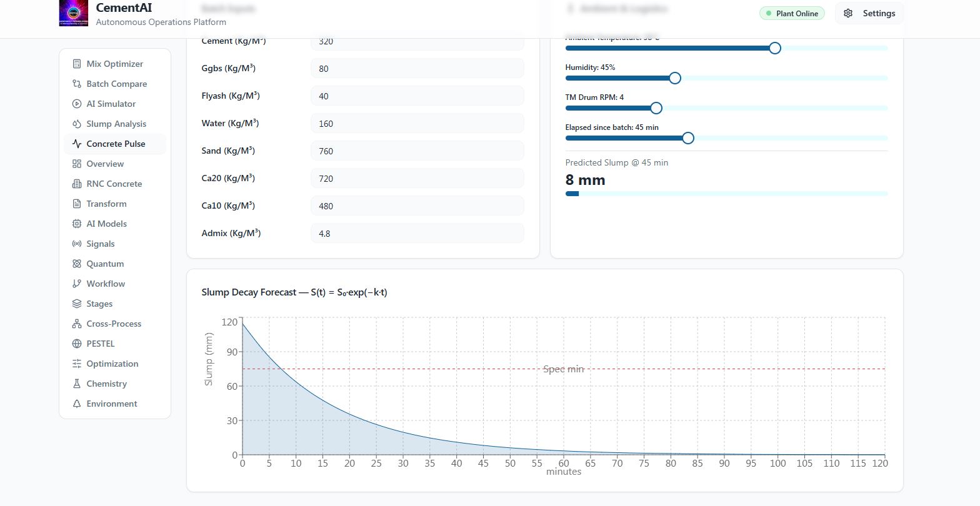Screen dimensions: 980x506
Task: Click the Plant Online status badge
Action: [792, 13]
